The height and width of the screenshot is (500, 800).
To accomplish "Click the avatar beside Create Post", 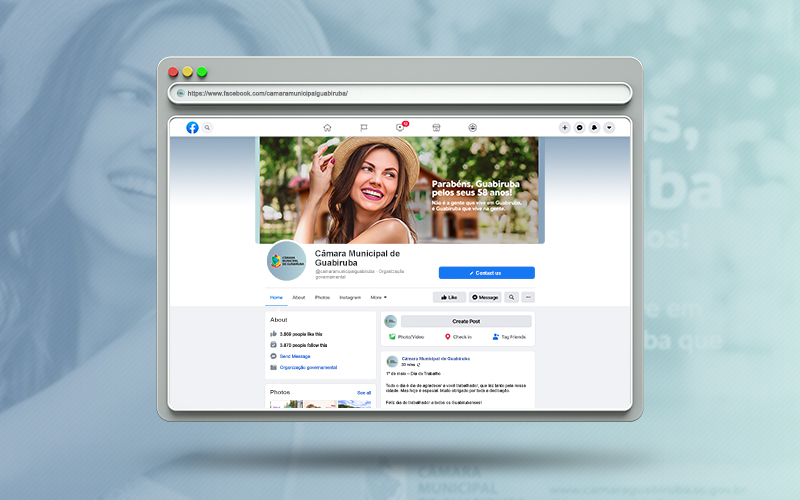I will (x=391, y=321).
